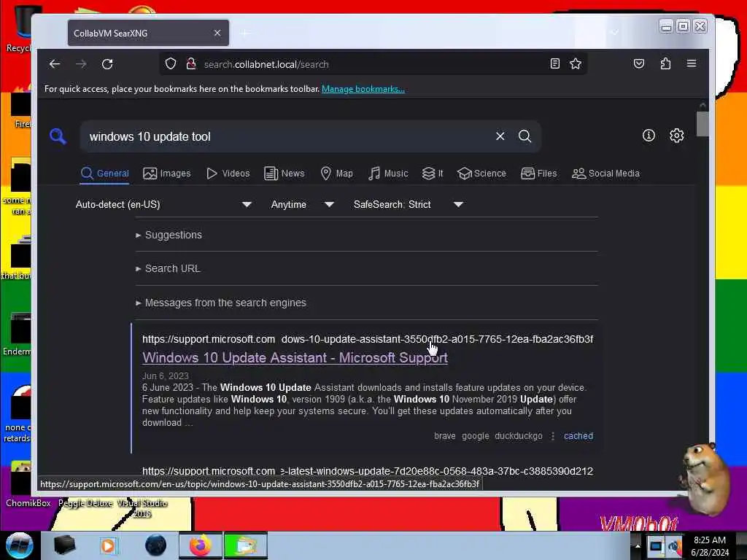Click the 8:25 AM taskbar clock
The height and width of the screenshot is (560, 747).
709,540
